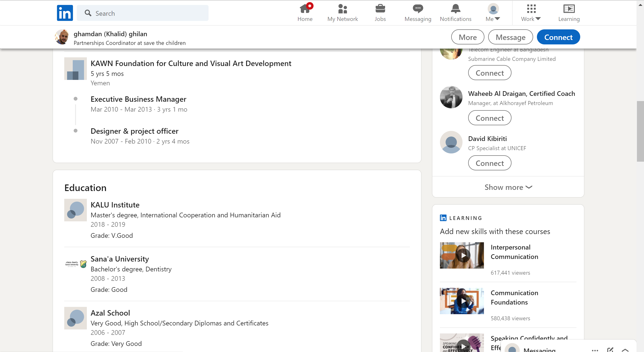Viewport: 644px width, 352px height.
Task: Play the Interpersonal Communication course video
Action: click(463, 255)
